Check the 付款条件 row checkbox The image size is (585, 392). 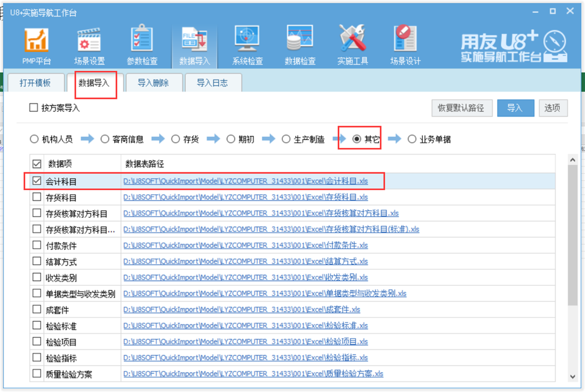37,245
